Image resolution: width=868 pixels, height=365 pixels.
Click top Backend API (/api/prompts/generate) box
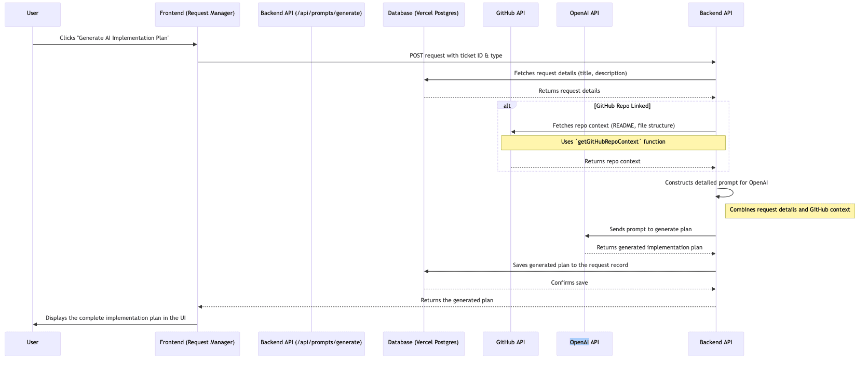coord(311,15)
